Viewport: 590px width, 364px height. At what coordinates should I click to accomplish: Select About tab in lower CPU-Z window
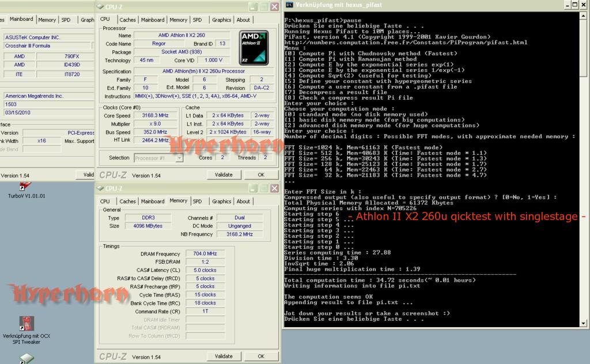click(x=244, y=201)
